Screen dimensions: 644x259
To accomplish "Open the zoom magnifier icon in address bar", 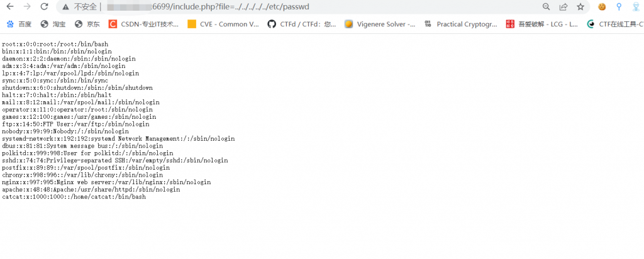I will 546,7.
